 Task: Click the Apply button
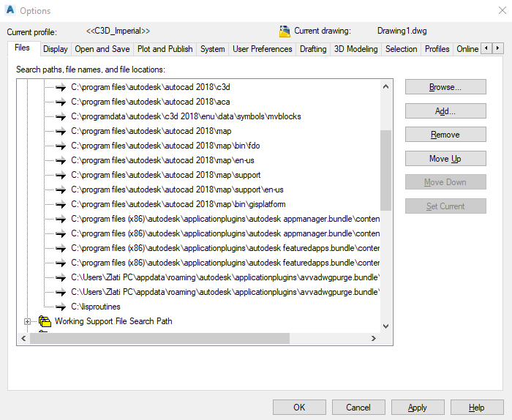[x=418, y=408]
